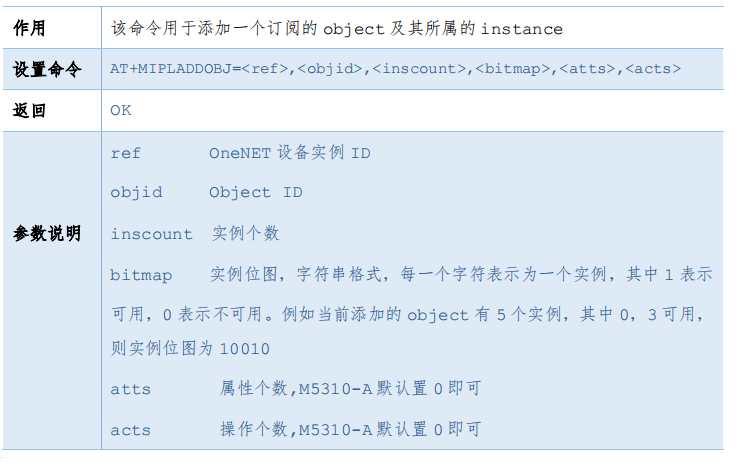The height and width of the screenshot is (470, 741).
Task: Click the OneNET 设备实例 ID description
Action: pyautogui.click(x=289, y=153)
